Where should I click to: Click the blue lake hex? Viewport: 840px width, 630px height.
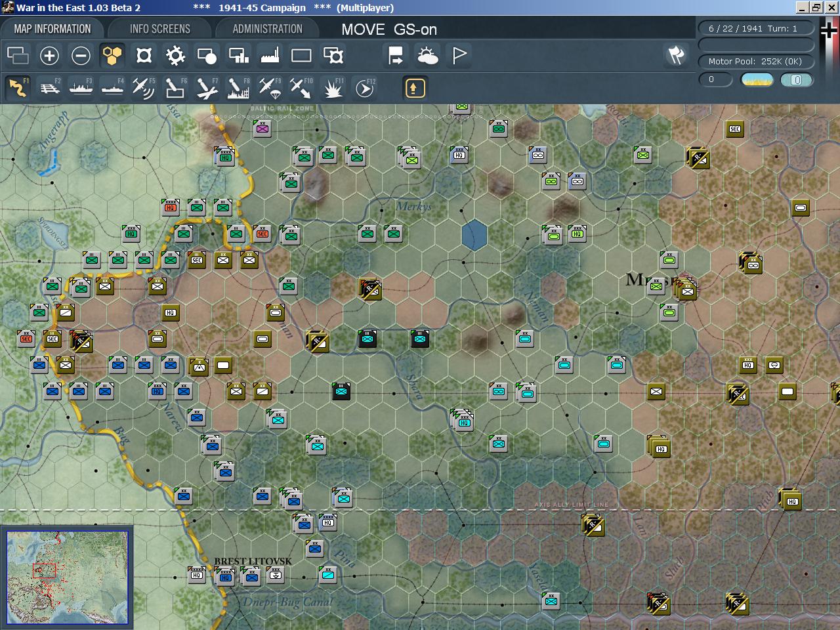(474, 236)
